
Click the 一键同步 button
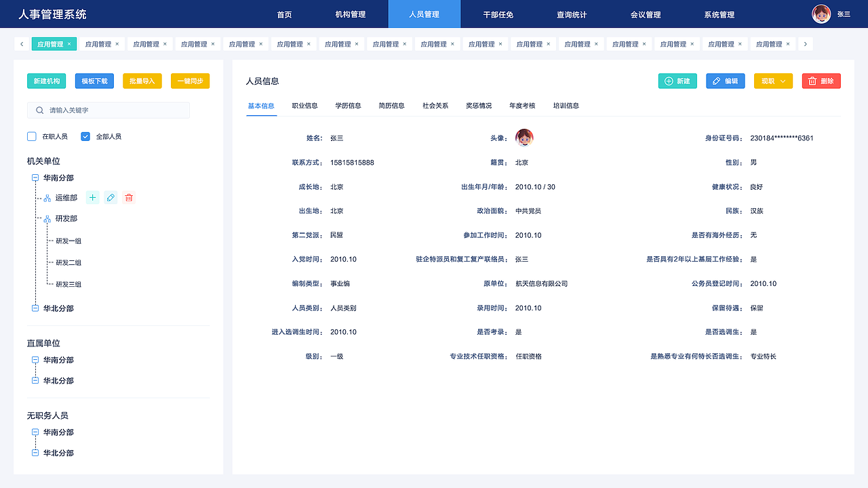[191, 80]
